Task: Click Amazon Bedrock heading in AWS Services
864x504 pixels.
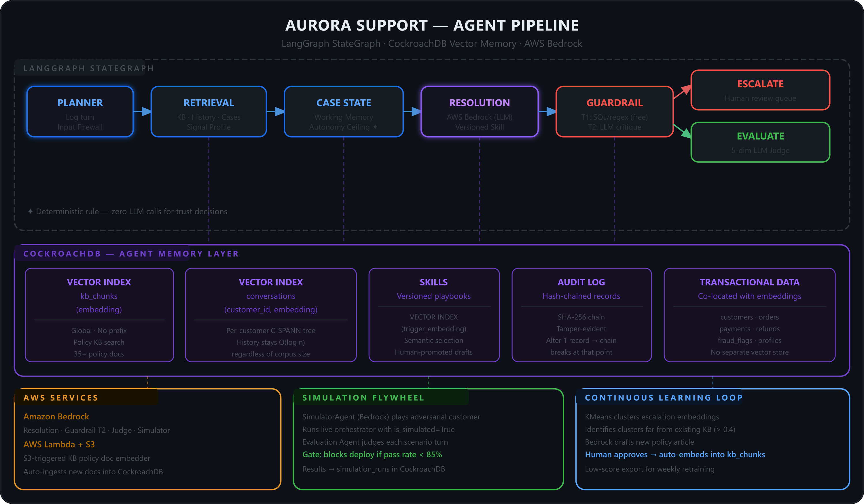Action: point(56,416)
